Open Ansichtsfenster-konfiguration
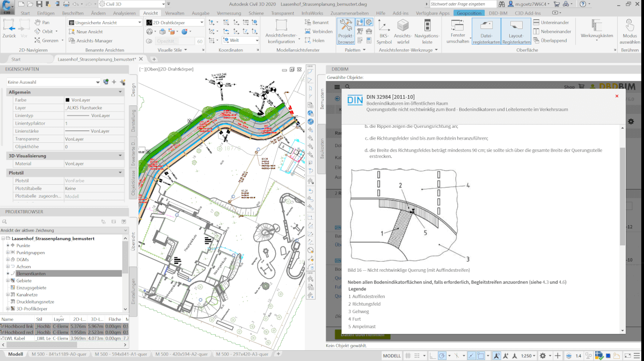The width and height of the screenshot is (644, 361). click(281, 30)
